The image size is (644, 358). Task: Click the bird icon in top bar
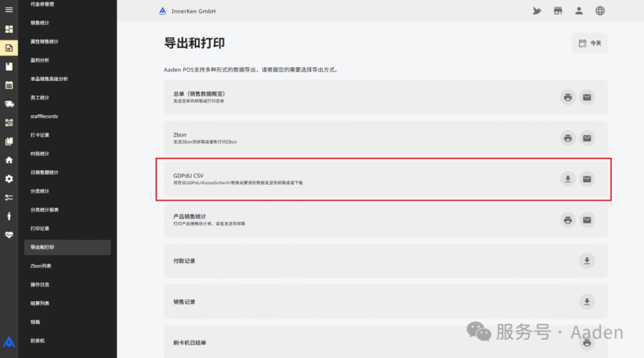click(x=536, y=11)
